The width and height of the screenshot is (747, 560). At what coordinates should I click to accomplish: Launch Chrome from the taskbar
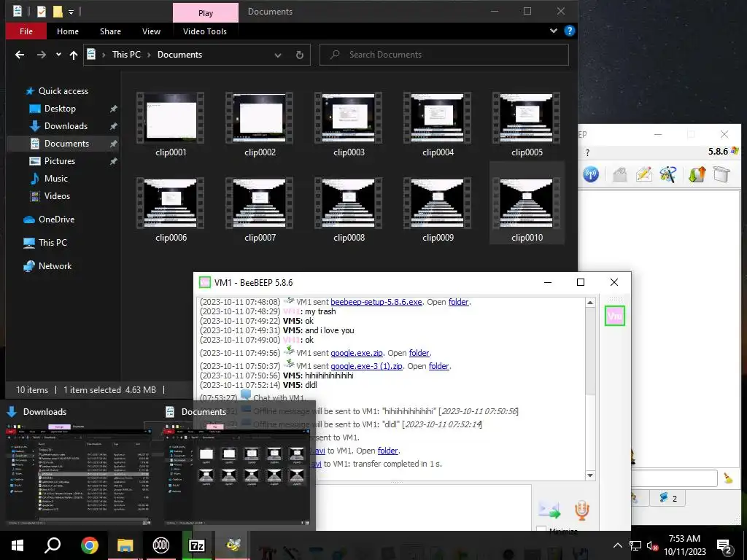89,545
